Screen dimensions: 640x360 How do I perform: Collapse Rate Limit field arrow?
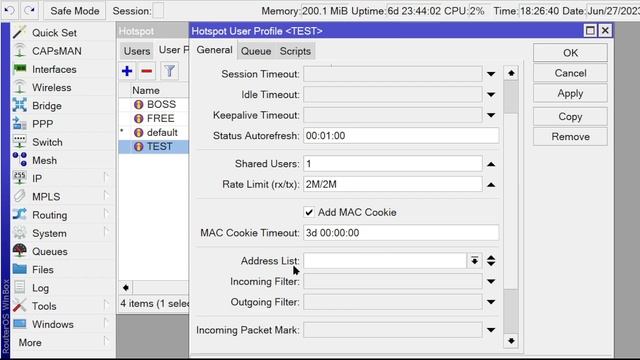pos(491,185)
